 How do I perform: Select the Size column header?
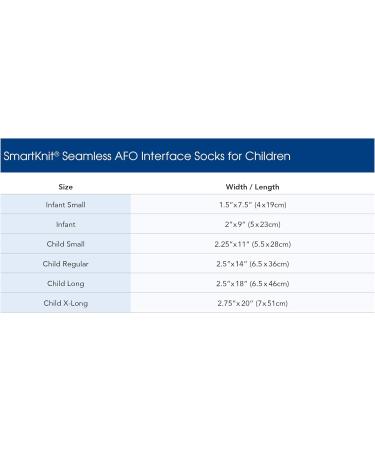point(66,187)
